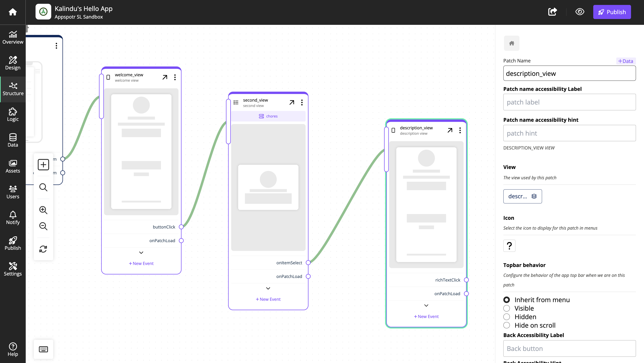Image resolution: width=644 pixels, height=363 pixels.
Task: Enable Visible topbar behavior option
Action: click(506, 308)
